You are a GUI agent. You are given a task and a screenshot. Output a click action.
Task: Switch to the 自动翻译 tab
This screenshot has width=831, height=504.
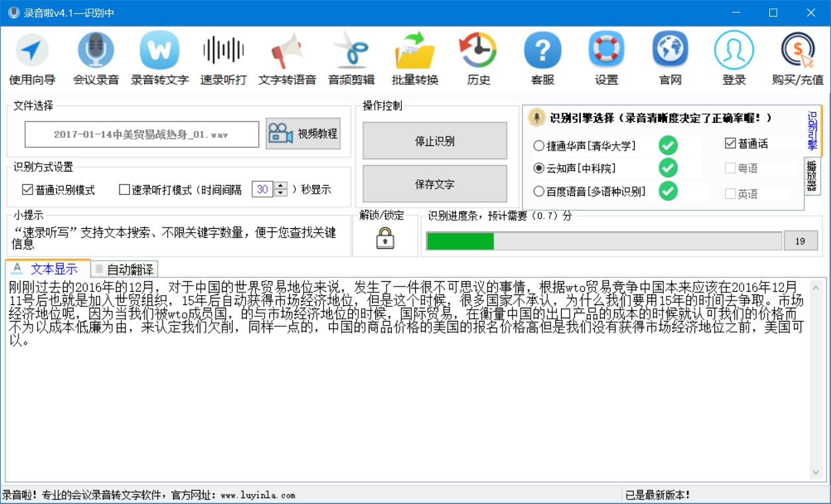pos(124,269)
